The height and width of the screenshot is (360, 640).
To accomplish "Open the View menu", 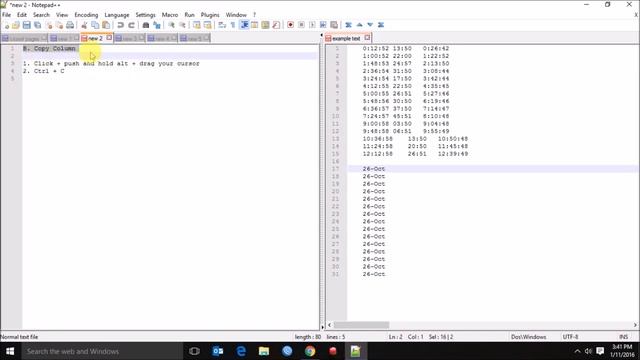I will (x=62, y=15).
